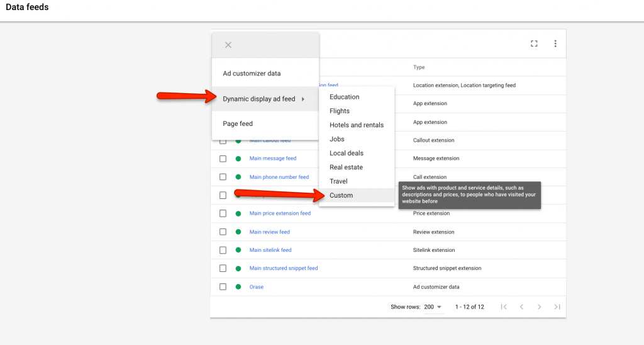The image size is (644, 345).
Task: Choose Custom from the feed submenu
Action: point(341,195)
